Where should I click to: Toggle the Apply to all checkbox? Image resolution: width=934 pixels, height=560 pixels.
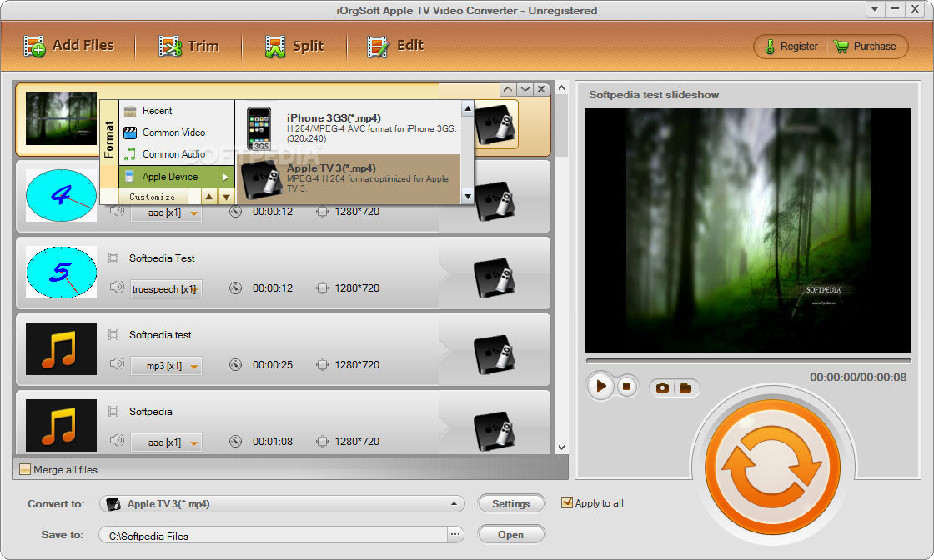(567, 502)
